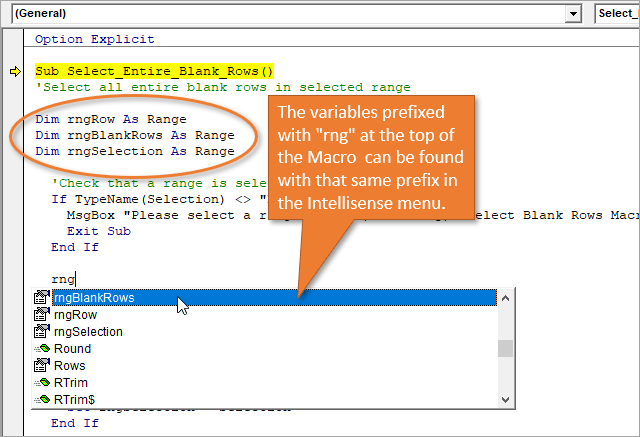Select rngBlankRows from the Intellisense list
640x437 pixels.
tap(95, 297)
